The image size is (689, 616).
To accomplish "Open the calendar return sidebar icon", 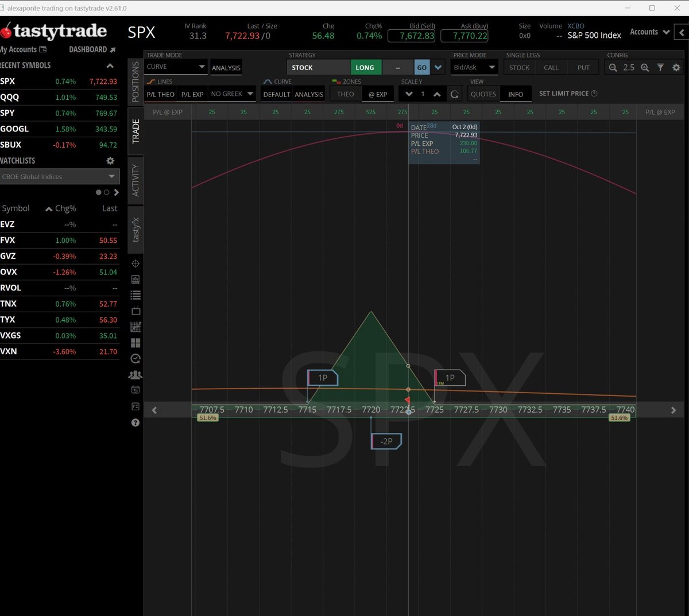I will [x=136, y=390].
